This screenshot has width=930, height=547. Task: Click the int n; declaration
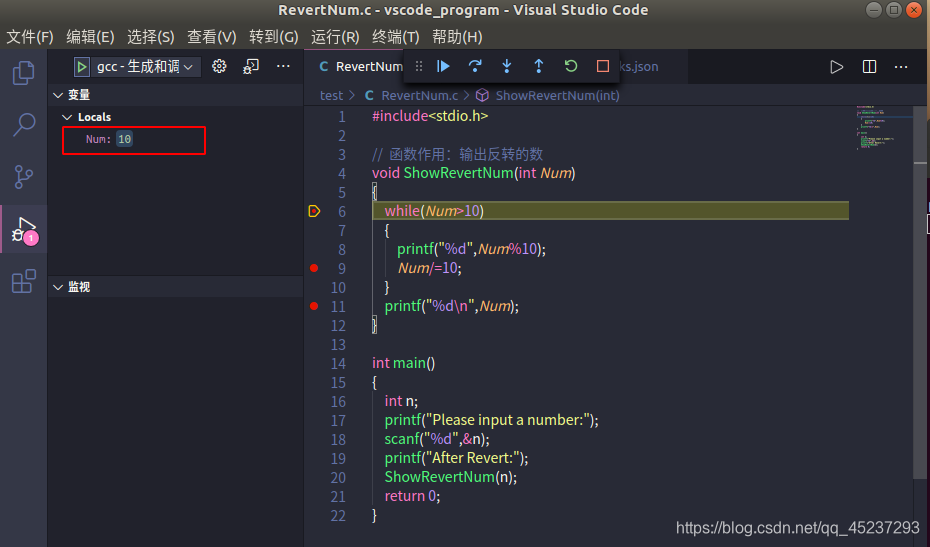[x=401, y=400]
